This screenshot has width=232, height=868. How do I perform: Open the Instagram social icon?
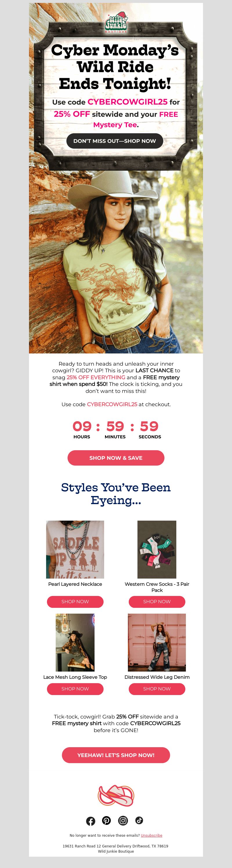[x=123, y=820]
